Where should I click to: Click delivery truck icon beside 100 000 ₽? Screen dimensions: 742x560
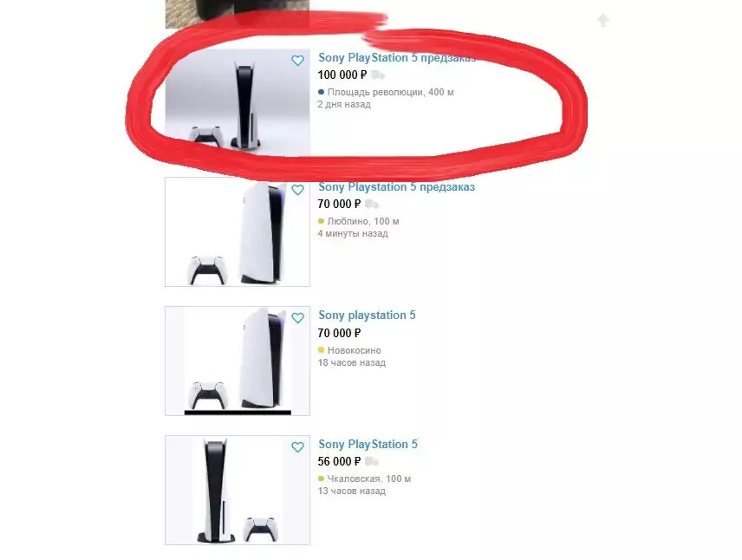[378, 75]
